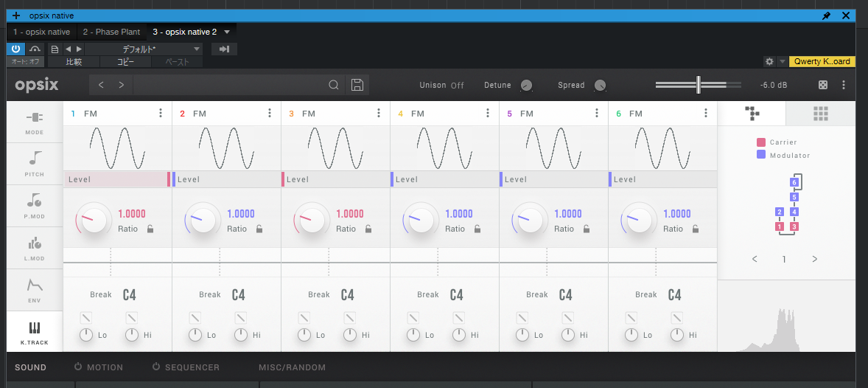Open the ENV envelope page
Image resolution: width=868 pixels, height=388 pixels.
point(35,290)
